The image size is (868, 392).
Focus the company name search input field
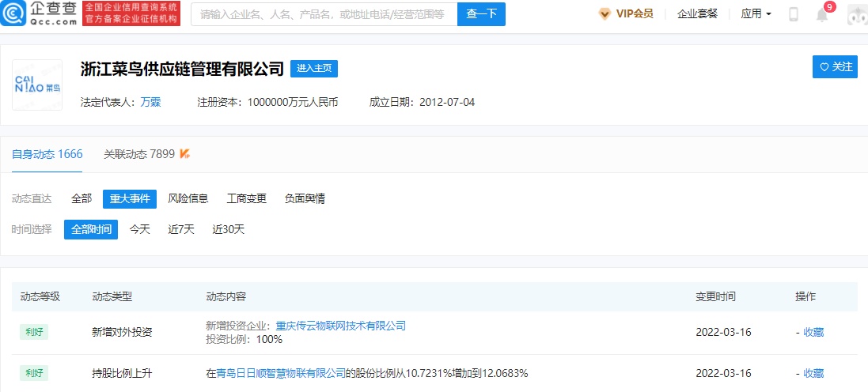point(324,14)
